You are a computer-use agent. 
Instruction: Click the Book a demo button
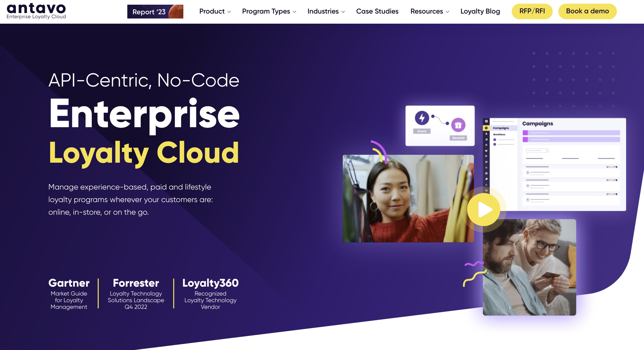tap(587, 11)
